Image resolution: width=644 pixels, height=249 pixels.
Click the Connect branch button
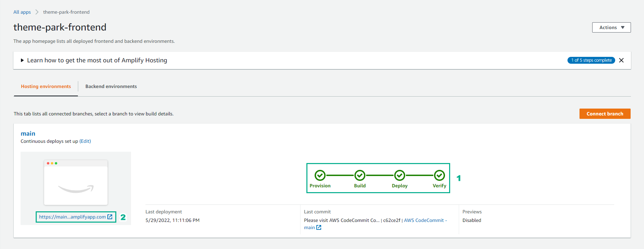(x=605, y=114)
